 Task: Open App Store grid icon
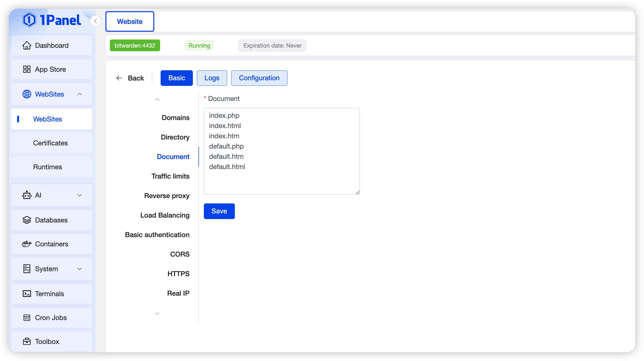tap(27, 69)
